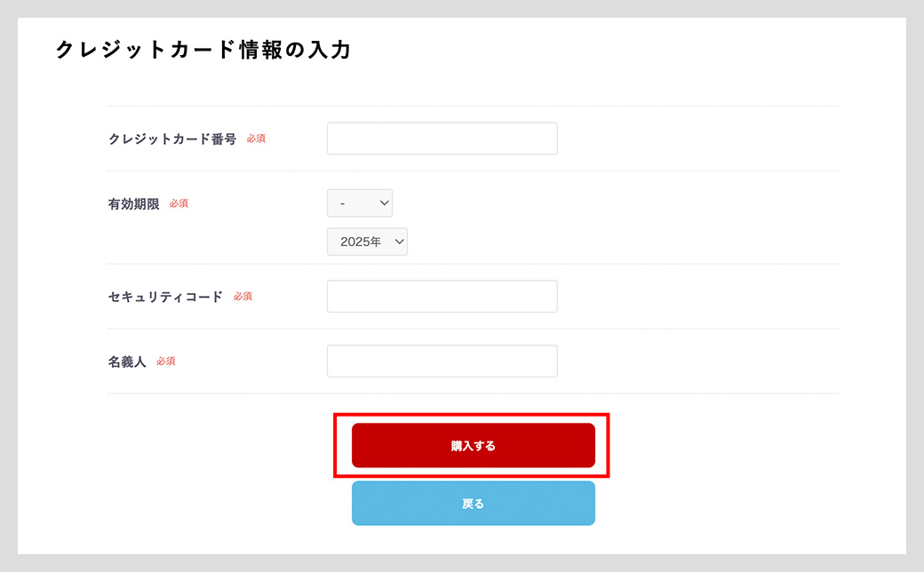The width and height of the screenshot is (924, 572).
Task: Click the 必須 marker beside 有効期限
Action: pyautogui.click(x=179, y=203)
